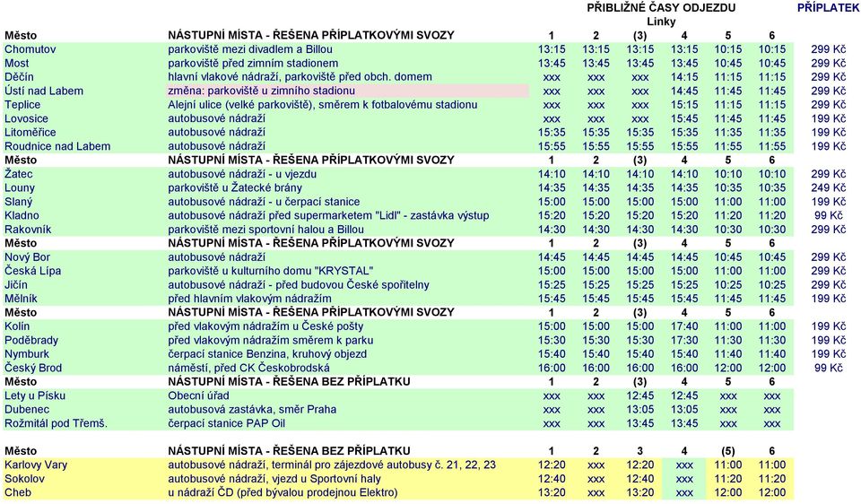Click the Lovosice 199 Kč surcharge

(828, 118)
